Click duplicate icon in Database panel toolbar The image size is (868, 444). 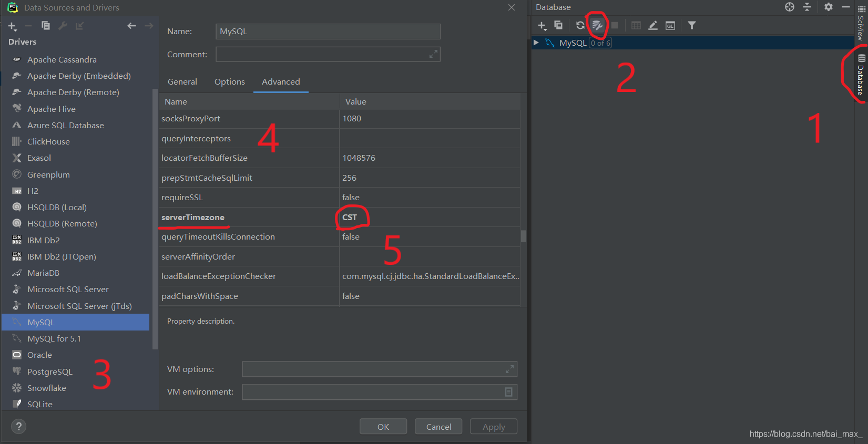coord(558,25)
